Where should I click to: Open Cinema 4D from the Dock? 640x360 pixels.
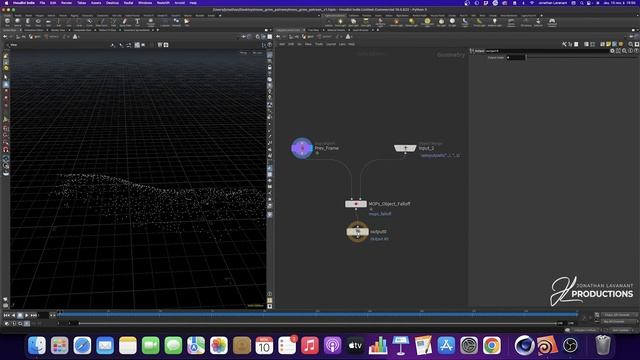click(x=524, y=345)
